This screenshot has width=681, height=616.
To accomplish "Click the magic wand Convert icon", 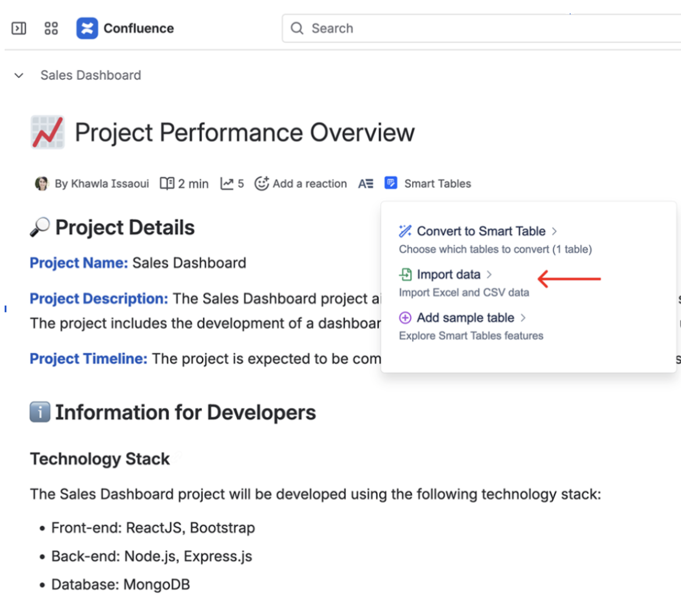I will tap(405, 231).
